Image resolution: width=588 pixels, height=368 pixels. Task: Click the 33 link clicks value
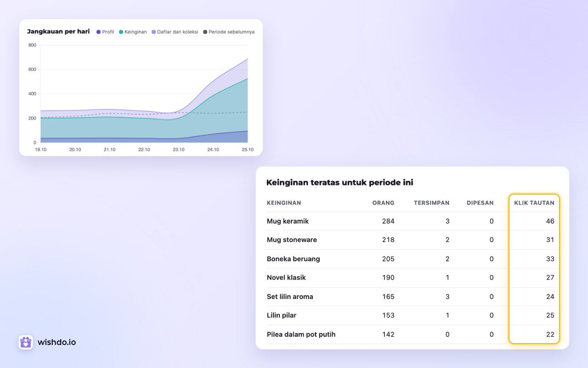pos(550,259)
